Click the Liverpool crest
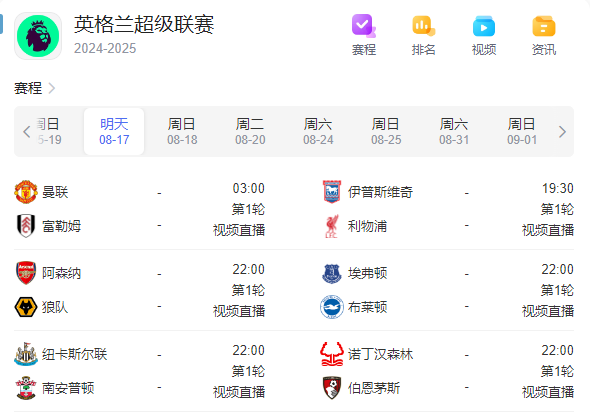This screenshot has height=412, width=590. pyautogui.click(x=332, y=226)
